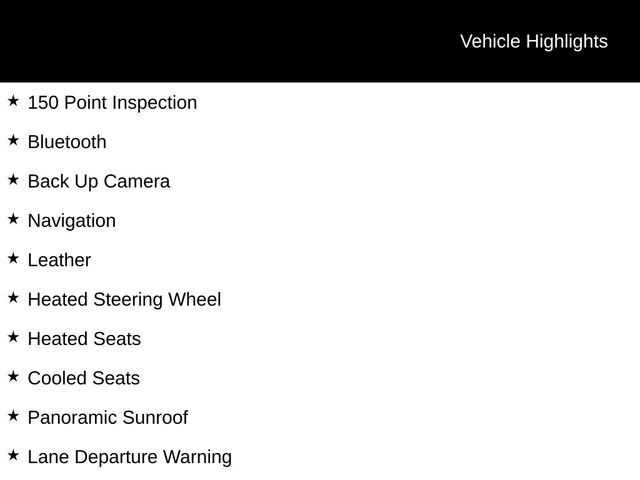This screenshot has height=480, width=640.
Task: Click the Bluetooth highlight text
Action: tap(67, 142)
